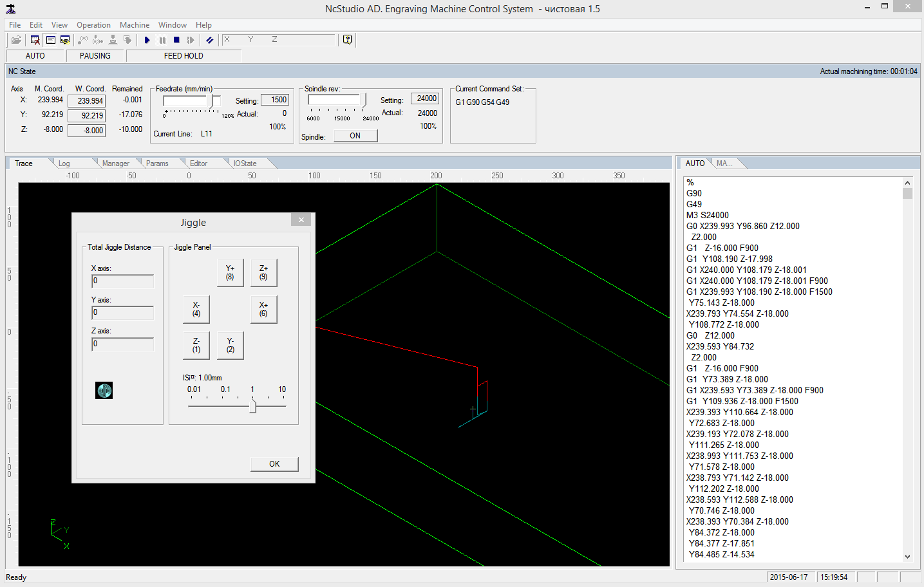
Task: Click the round teal icon in Jiggle dialog
Action: pyautogui.click(x=104, y=390)
